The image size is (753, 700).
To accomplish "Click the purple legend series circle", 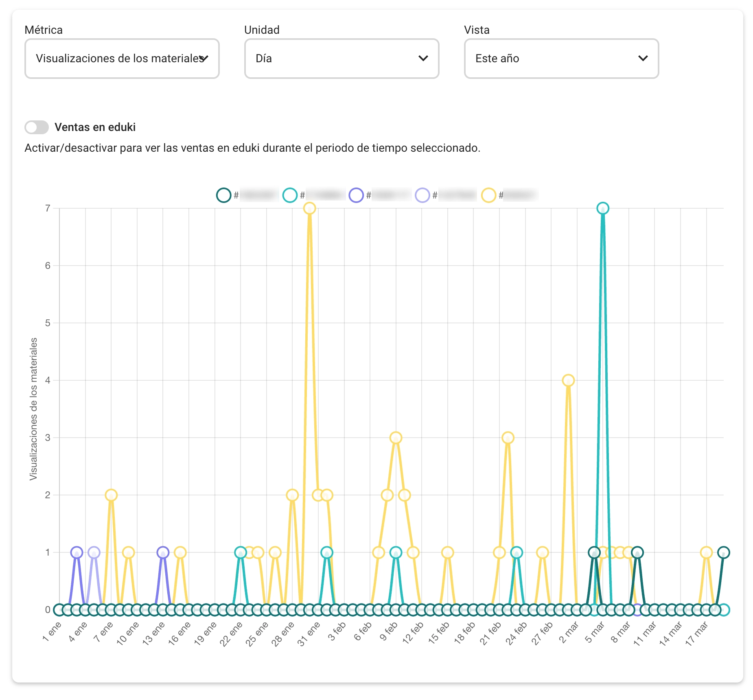I will [x=356, y=195].
